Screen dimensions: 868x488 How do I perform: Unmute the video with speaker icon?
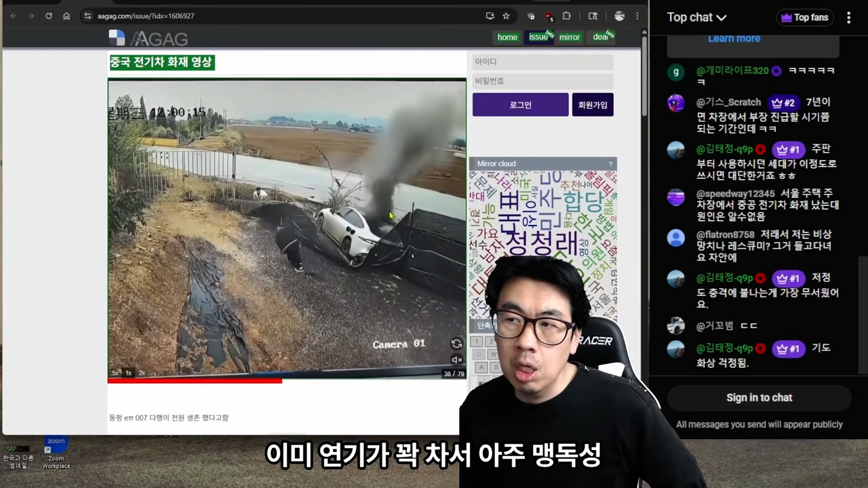click(456, 360)
